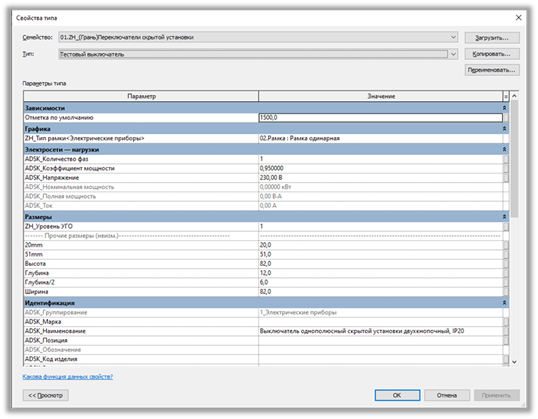Screen dimensions: 538x419
Task: Click the Параметр column header
Action: point(141,96)
